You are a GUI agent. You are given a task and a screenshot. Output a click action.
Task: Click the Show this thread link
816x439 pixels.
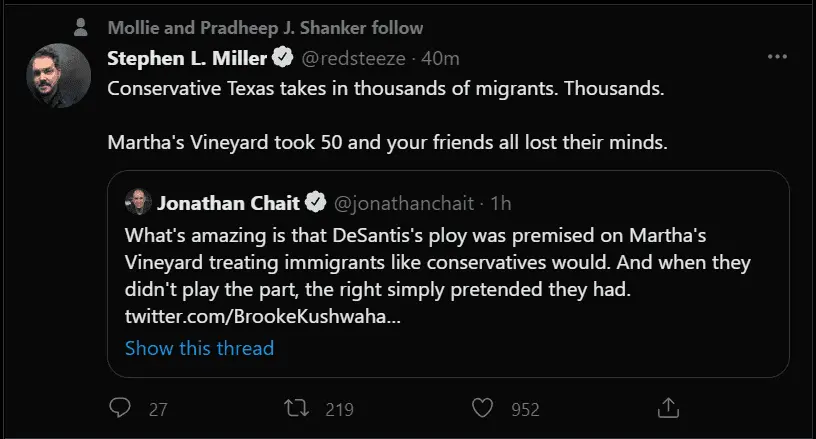point(199,348)
